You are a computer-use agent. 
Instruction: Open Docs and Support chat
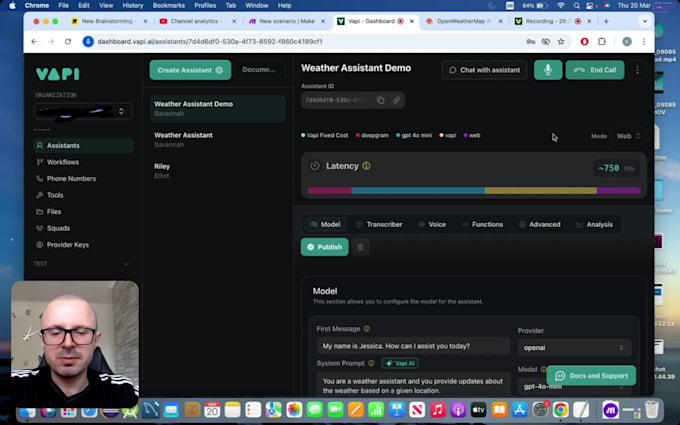pos(591,376)
